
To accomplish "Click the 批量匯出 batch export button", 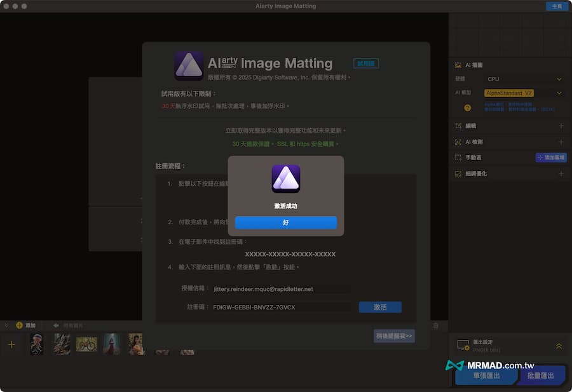I will click(x=541, y=375).
